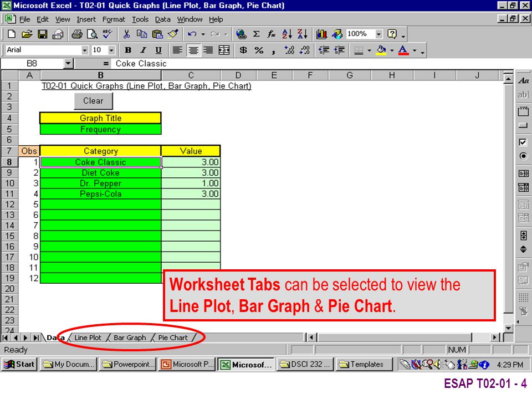Screen dimensions: 532x399
Task: Expand More Buttons on formatting toolbar
Action: click(x=422, y=52)
